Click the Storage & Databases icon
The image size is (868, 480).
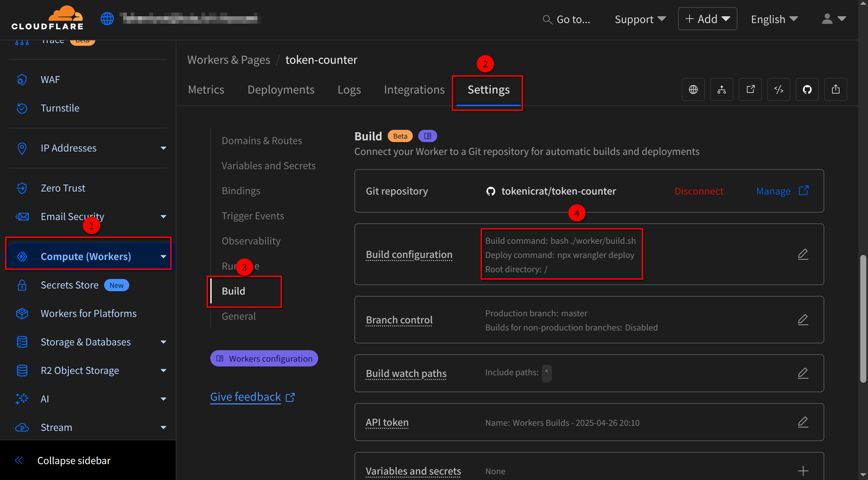click(x=22, y=342)
